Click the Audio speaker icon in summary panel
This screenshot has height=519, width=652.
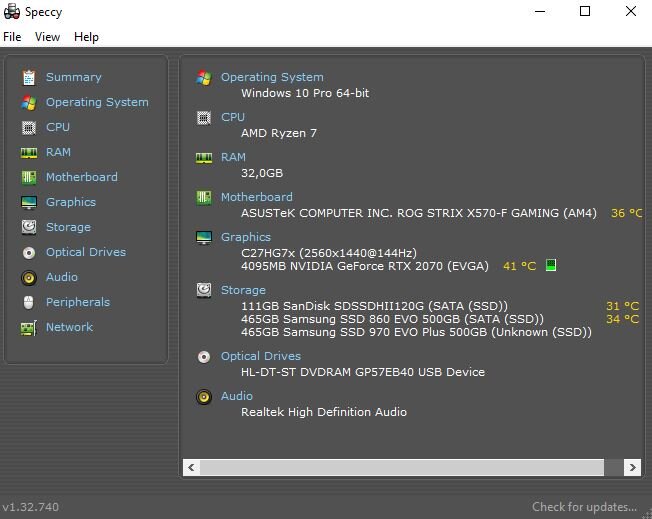pos(204,397)
